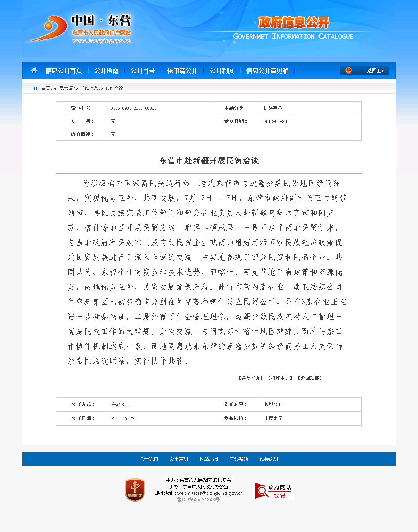The image size is (418, 532).
Task: Open the 公开指南 menu item
Action: point(106,71)
